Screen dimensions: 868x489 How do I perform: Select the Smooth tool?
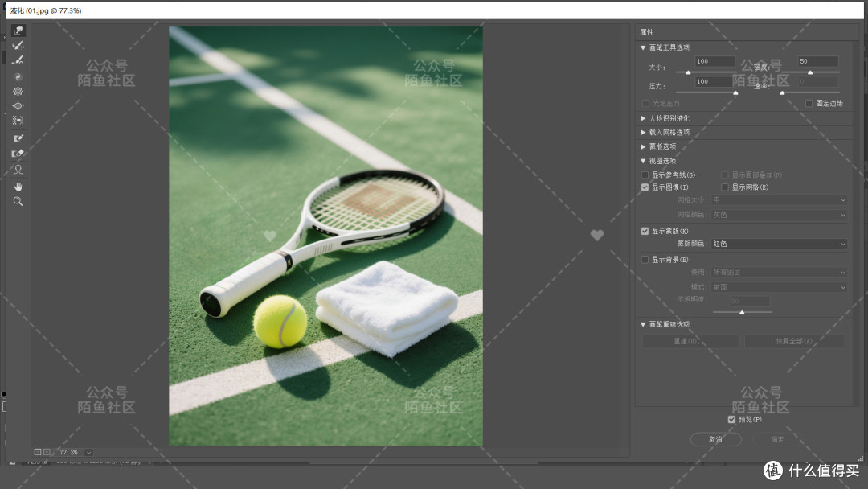pyautogui.click(x=18, y=60)
